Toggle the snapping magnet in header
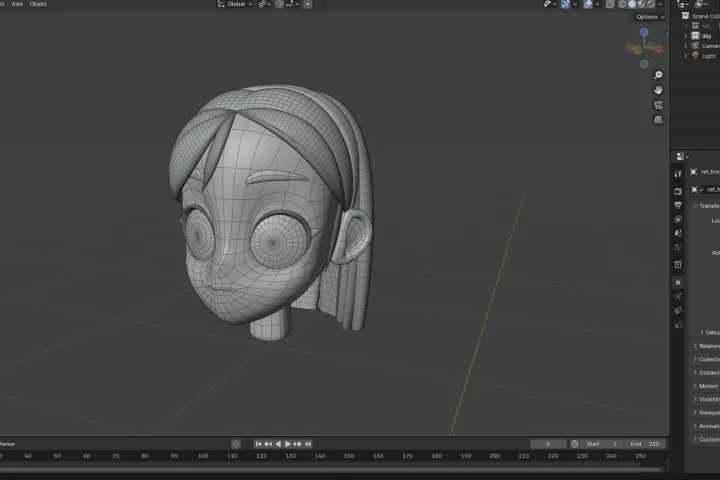 pos(279,4)
